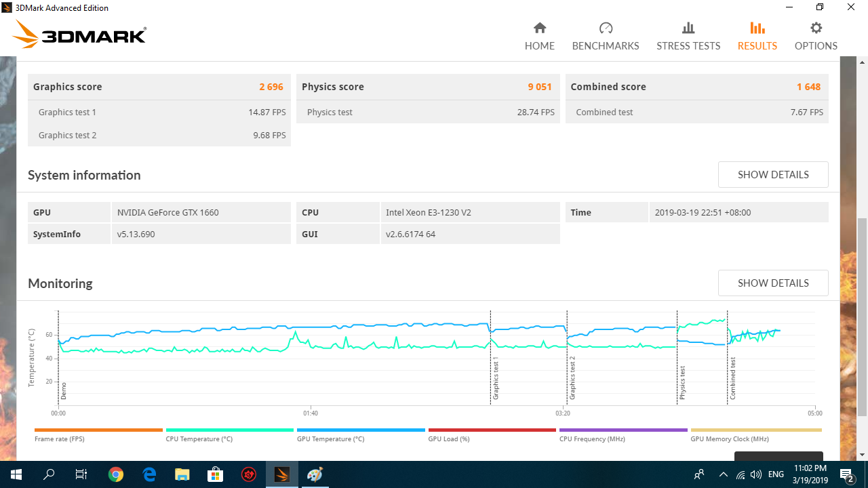Open the volume control tray icon

(756, 474)
